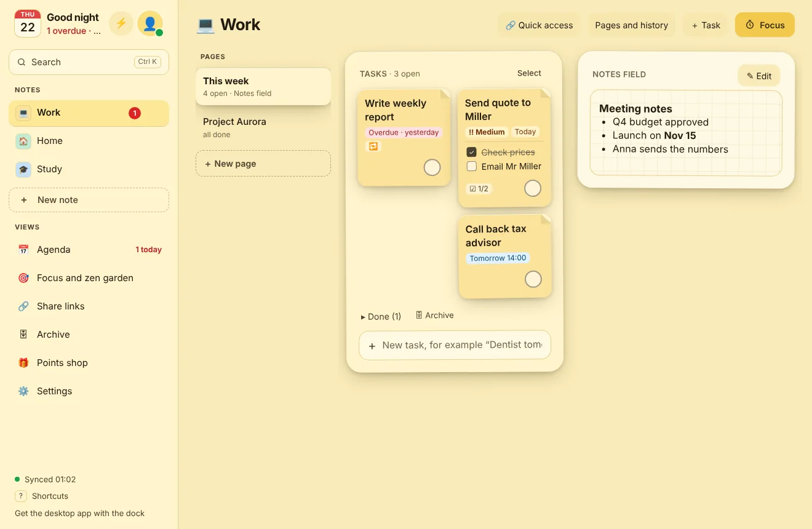Click the calendar date icon showing 22
The width and height of the screenshot is (812, 529).
click(x=28, y=23)
